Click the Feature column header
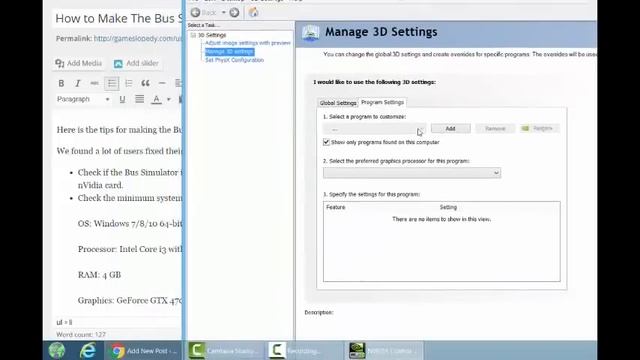This screenshot has height=360, width=640. click(336, 207)
